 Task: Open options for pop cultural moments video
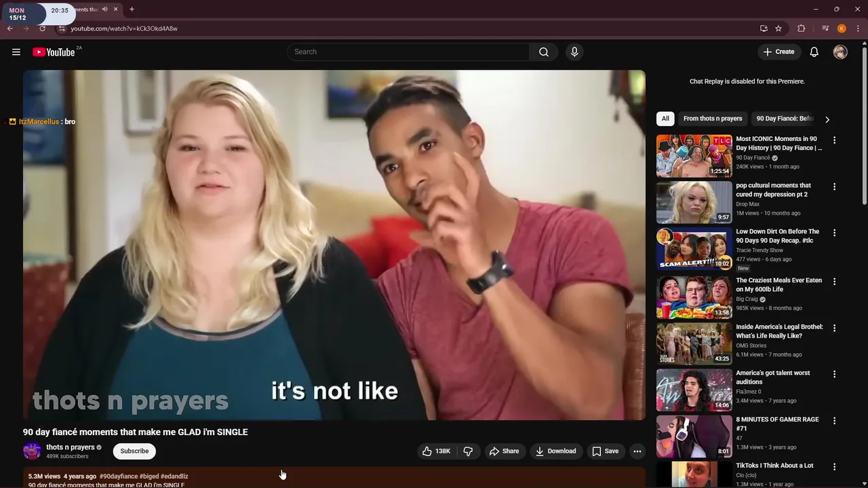pos(835,186)
